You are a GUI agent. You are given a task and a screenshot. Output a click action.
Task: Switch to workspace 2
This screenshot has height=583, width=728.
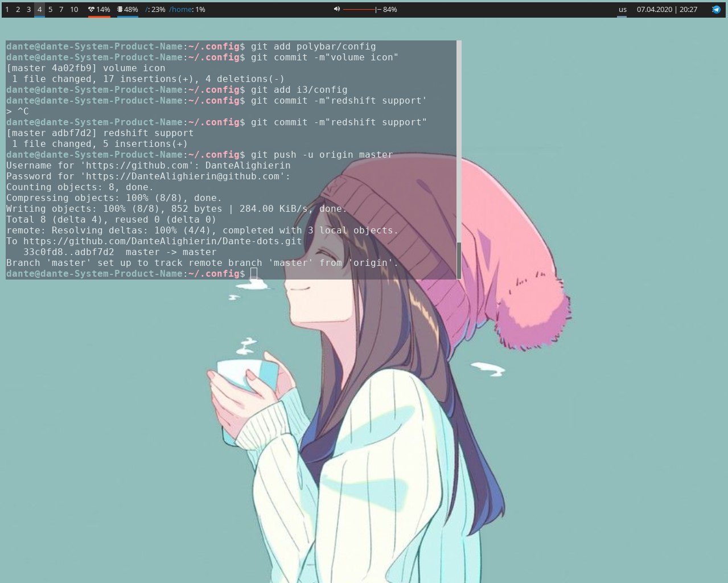point(18,10)
